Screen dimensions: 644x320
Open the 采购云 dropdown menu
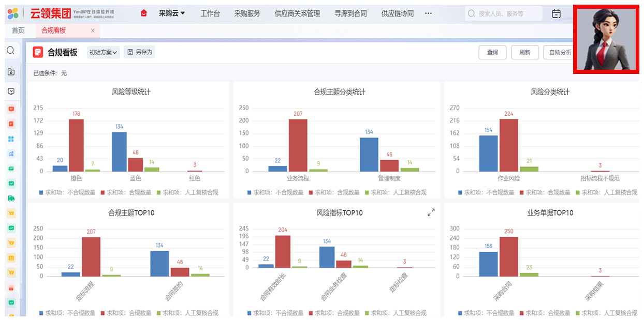click(x=172, y=13)
